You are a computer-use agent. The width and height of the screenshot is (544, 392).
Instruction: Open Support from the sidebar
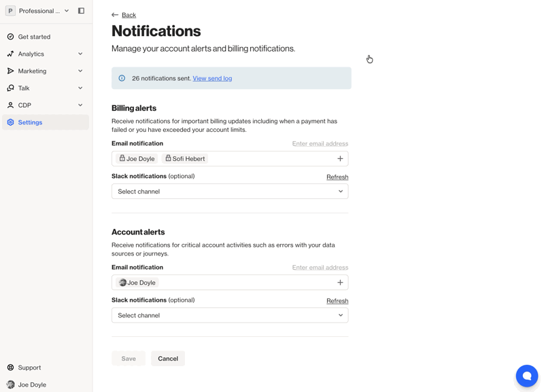tap(29, 368)
